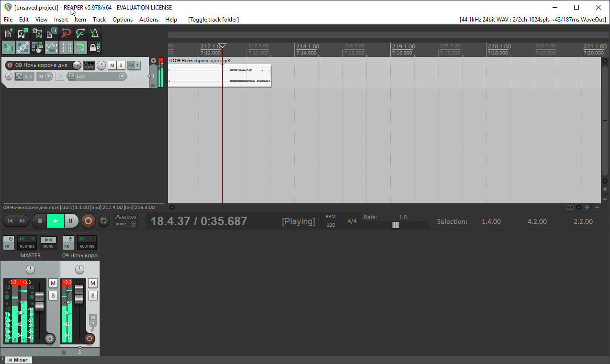Open ROUTE button on track panel
This screenshot has width=610, height=364.
(89, 66)
